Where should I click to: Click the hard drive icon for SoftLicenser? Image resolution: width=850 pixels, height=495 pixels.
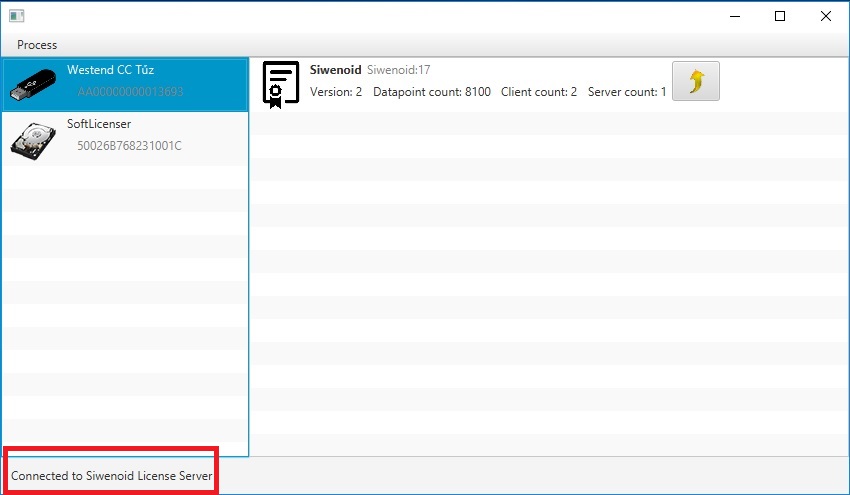35,138
